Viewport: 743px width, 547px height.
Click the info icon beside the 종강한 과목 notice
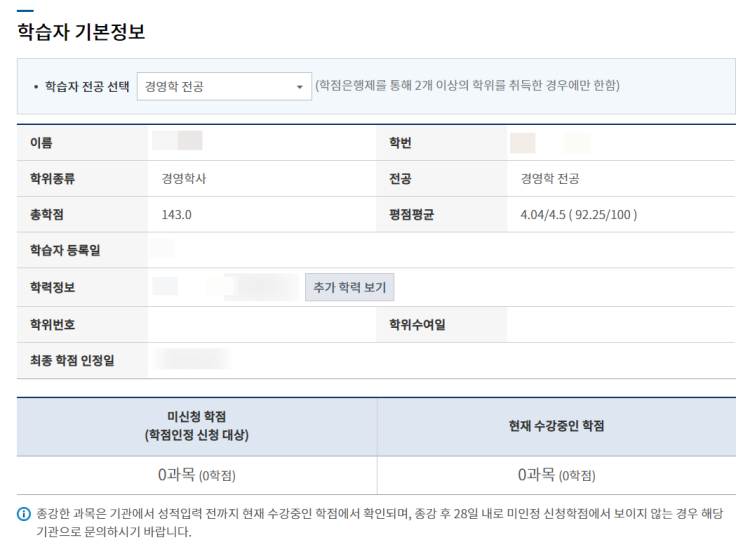click(24, 514)
